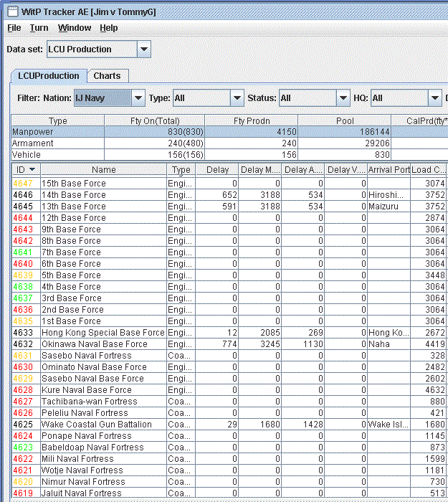Sort by the ID column header
448x502 pixels.
coord(26,170)
